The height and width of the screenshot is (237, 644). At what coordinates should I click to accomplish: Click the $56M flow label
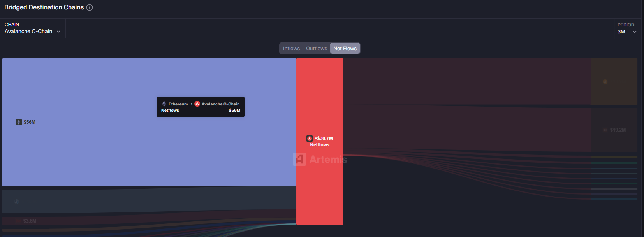coord(30,122)
